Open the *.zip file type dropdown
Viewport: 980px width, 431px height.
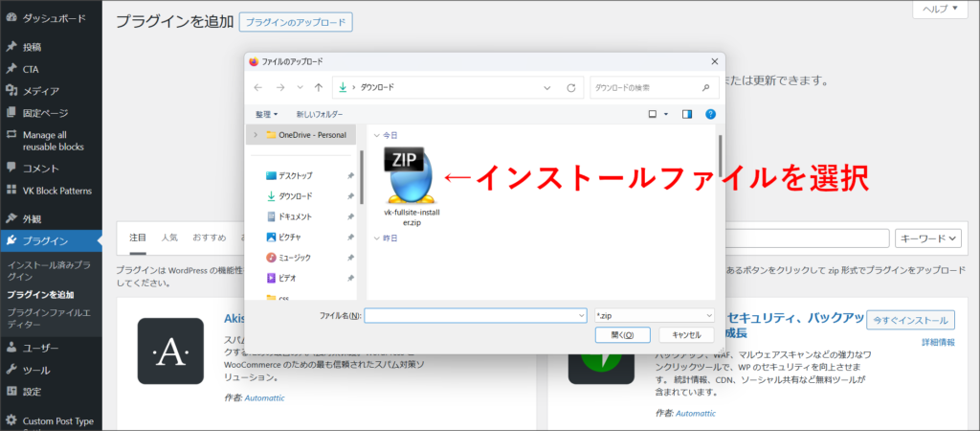(654, 315)
